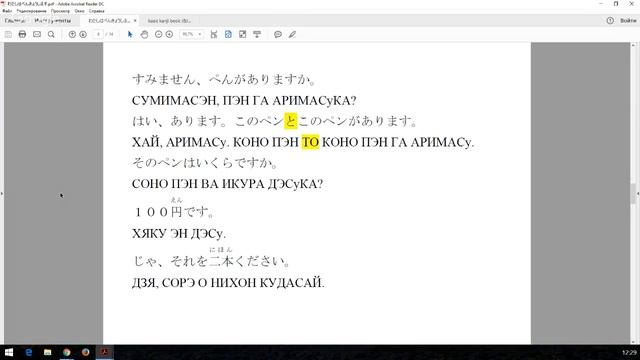
Task: Open the find text magnifier tool
Action: 51,34
